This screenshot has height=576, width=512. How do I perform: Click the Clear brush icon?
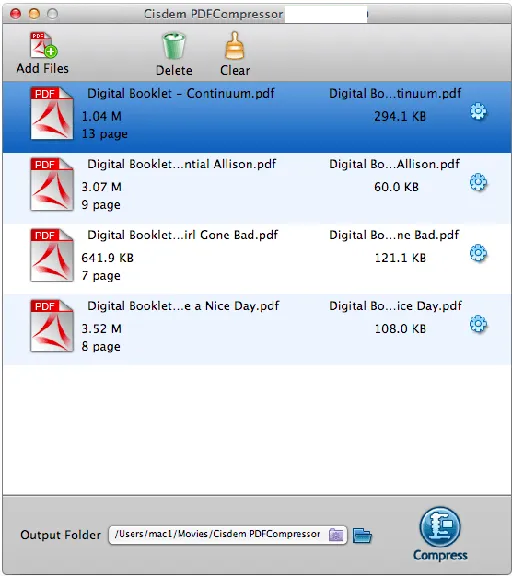pyautogui.click(x=235, y=46)
